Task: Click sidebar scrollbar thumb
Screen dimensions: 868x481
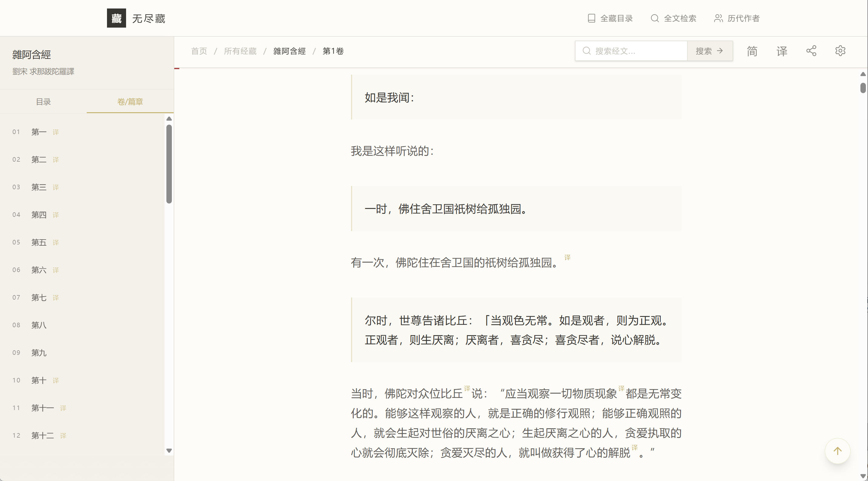Action: point(169,164)
